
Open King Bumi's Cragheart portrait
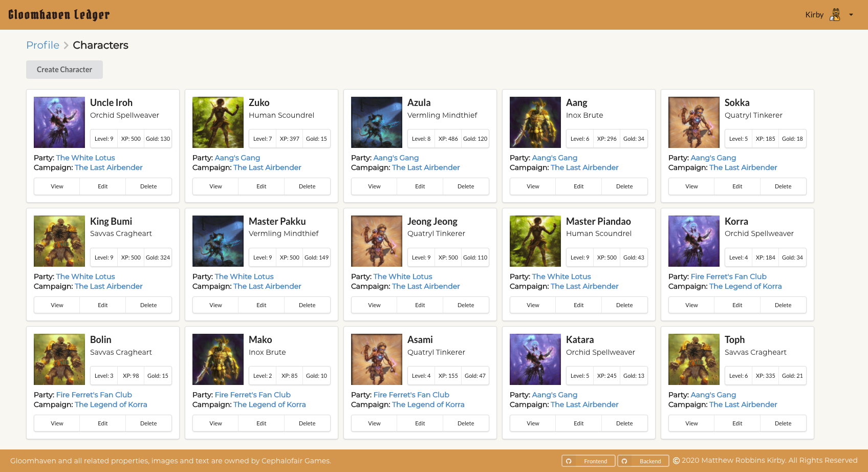click(59, 241)
